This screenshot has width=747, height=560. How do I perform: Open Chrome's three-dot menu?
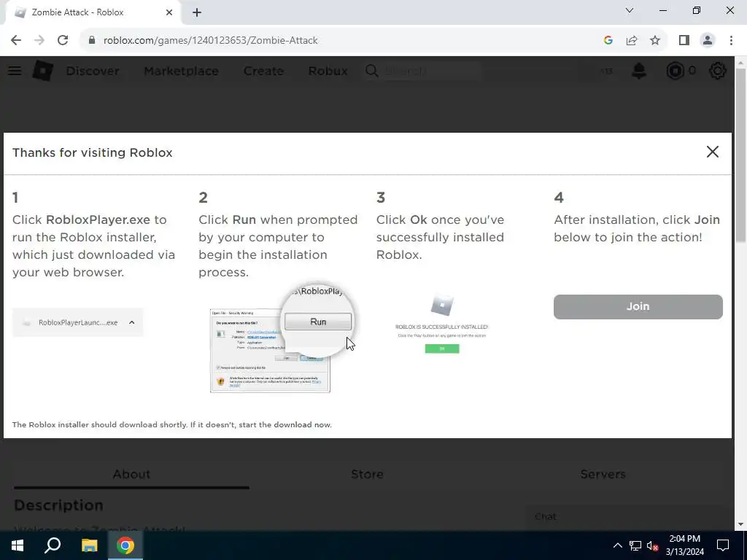coord(731,41)
